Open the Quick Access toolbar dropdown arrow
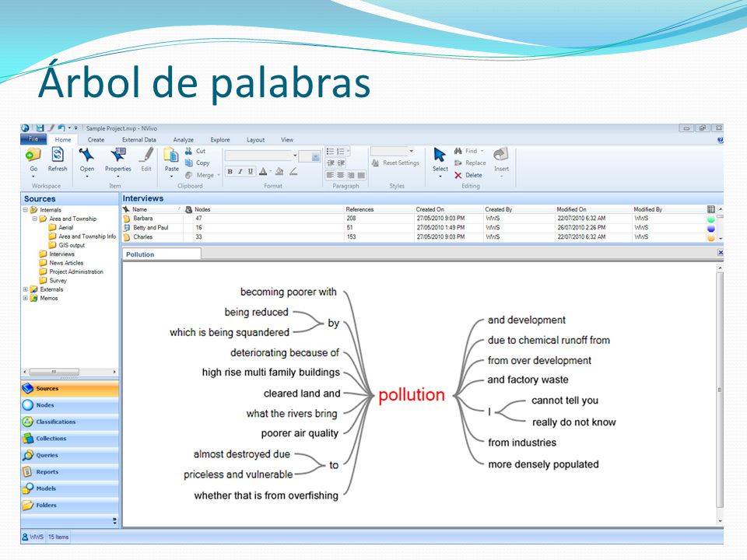 pos(75,128)
